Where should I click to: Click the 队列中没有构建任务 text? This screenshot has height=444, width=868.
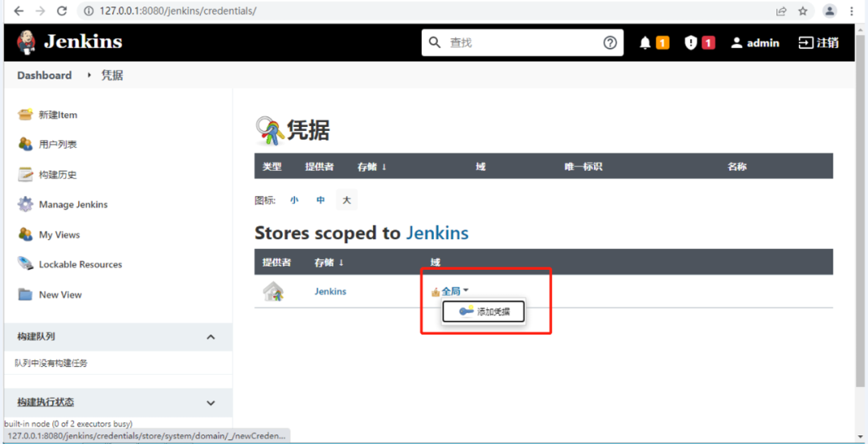coord(51,363)
